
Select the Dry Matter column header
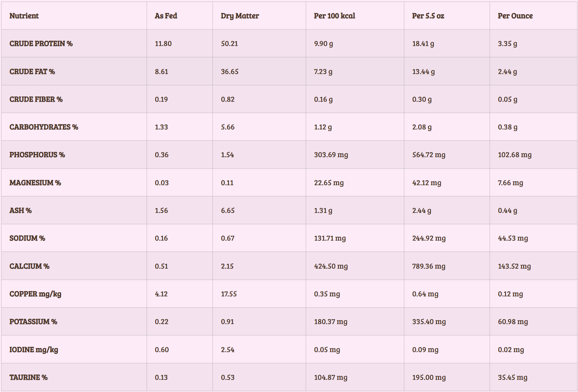[240, 16]
